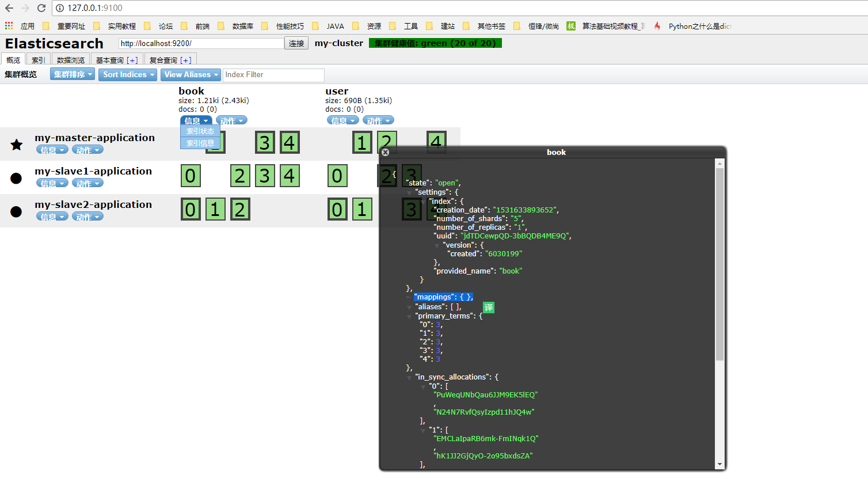This screenshot has width=868, height=497.
Task: Open my-slave1-application 动作 dropdown
Action: [87, 183]
